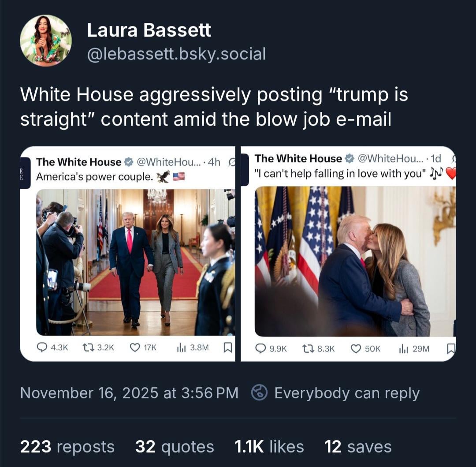Click the retweet icon showing 8.3K

tap(308, 348)
